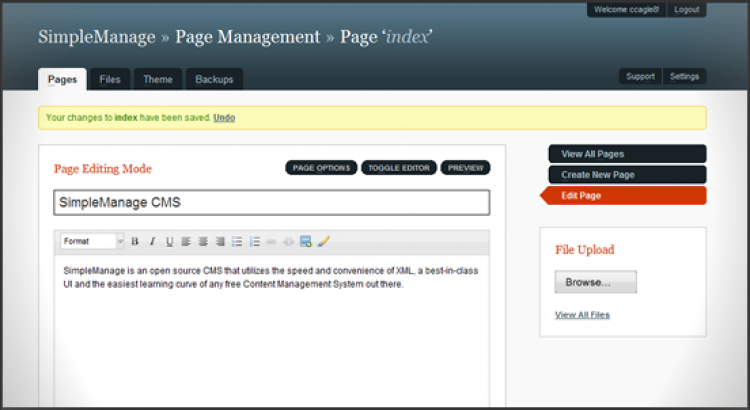Click SimpleManage in the breadcrumb
This screenshot has width=750, height=410.
tap(97, 37)
